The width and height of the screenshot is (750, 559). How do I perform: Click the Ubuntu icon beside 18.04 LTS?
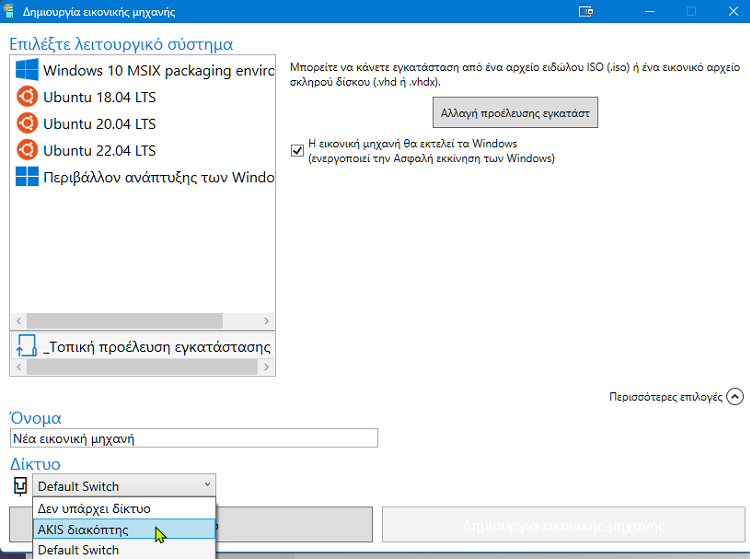coord(27,97)
